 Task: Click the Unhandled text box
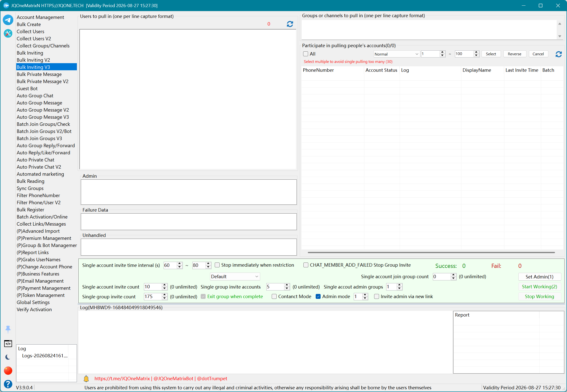click(x=189, y=247)
